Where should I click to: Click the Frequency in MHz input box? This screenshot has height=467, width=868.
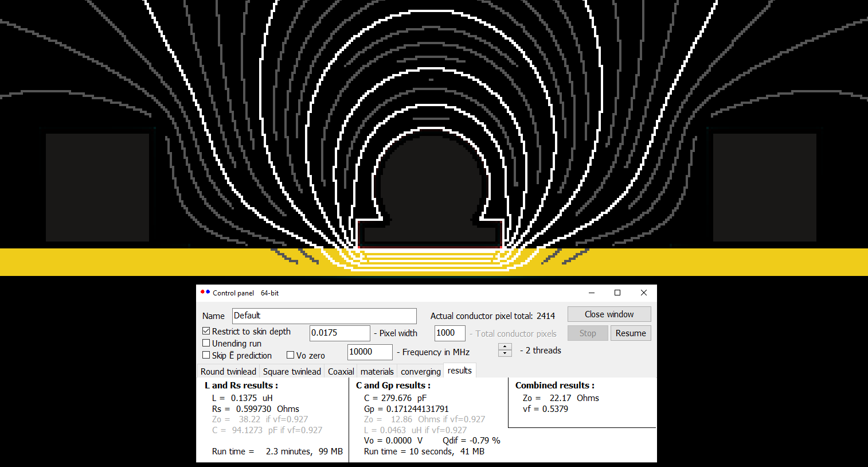pyautogui.click(x=369, y=352)
